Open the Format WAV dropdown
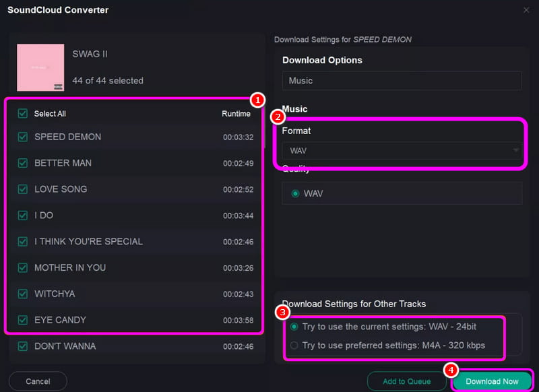This screenshot has height=392, width=539. click(402, 150)
